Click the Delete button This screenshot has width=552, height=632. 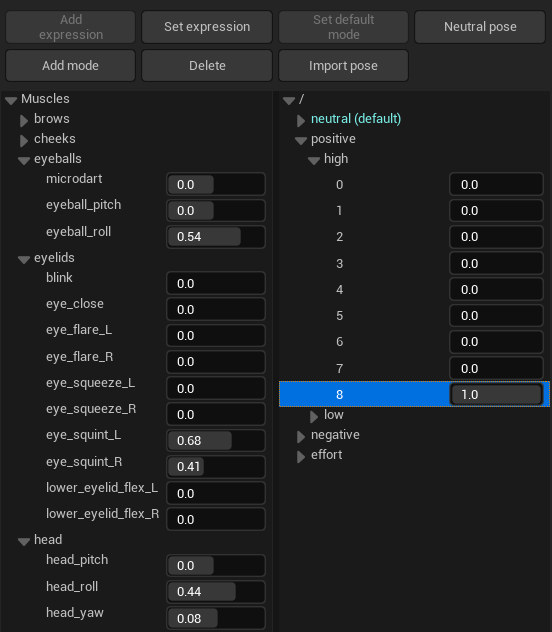point(207,65)
